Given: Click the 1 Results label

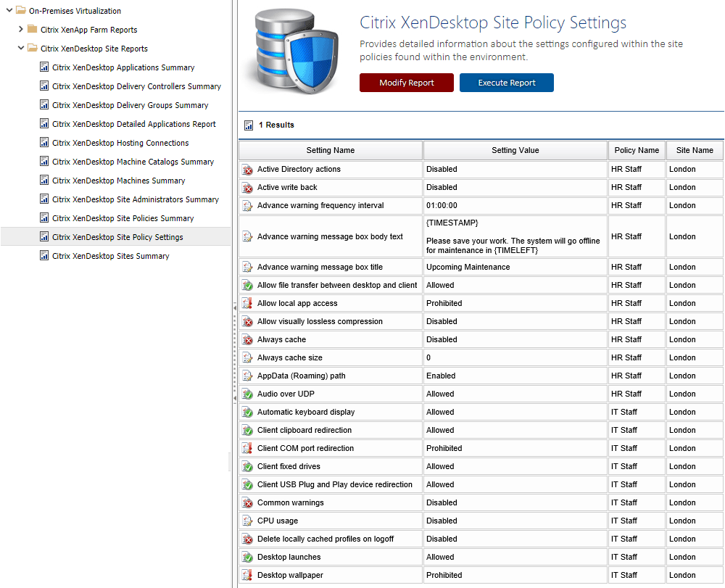Looking at the screenshot, I should click(x=276, y=125).
